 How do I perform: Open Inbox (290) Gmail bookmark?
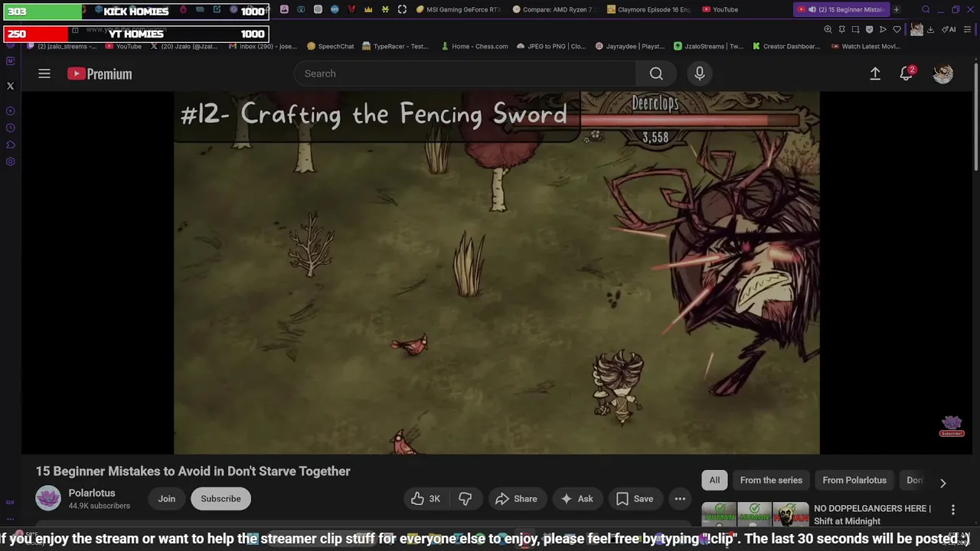[x=263, y=46]
